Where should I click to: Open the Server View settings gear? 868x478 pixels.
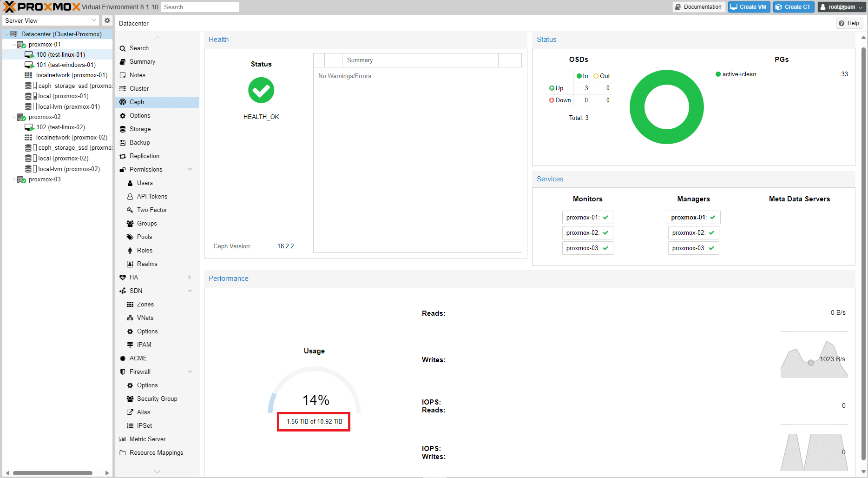tap(107, 20)
